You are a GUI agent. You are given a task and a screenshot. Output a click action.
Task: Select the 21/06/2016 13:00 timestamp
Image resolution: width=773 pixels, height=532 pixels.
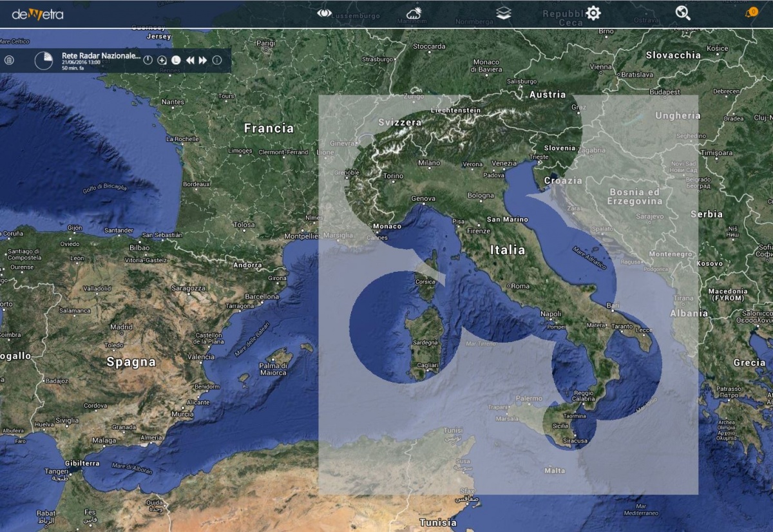click(x=80, y=62)
